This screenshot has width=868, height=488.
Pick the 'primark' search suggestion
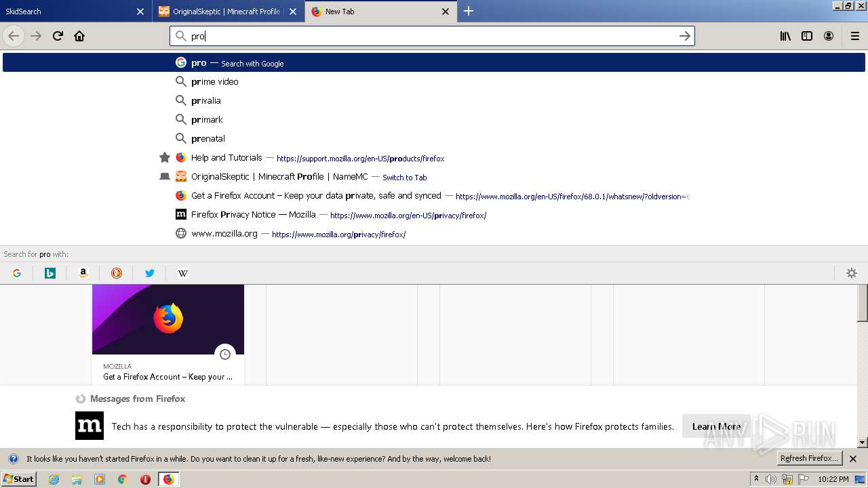[434, 119]
